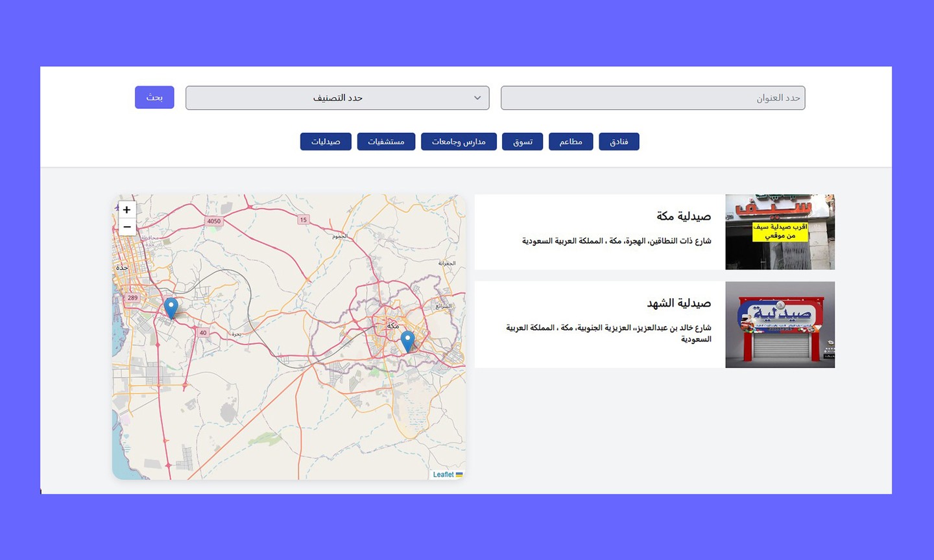
Task: Click the صيدلية الشهد storefront image
Action: tap(780, 324)
